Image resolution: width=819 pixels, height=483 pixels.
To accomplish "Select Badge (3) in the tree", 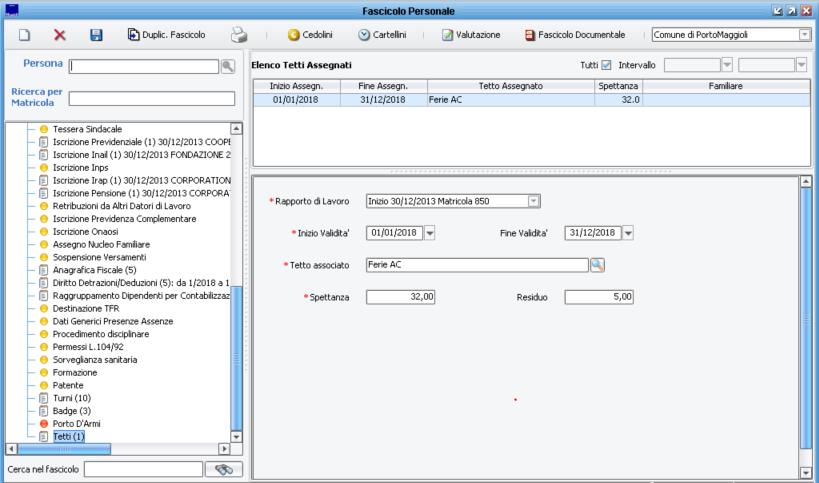I will (71, 411).
